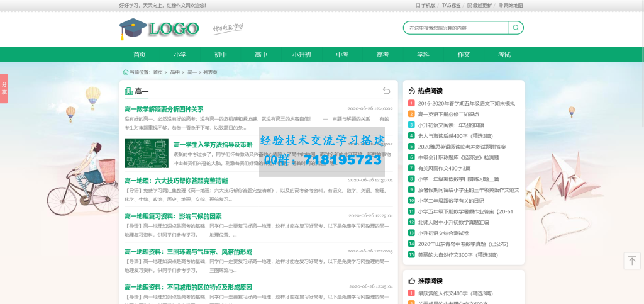This screenshot has height=304, width=644.
Task: Go to 作文 section in navigation bar
Action: 464,55
